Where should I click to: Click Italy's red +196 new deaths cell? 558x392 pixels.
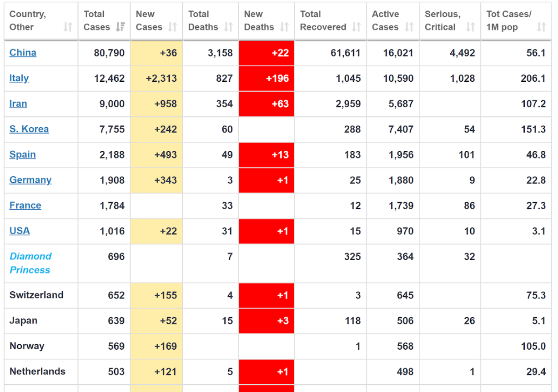pos(266,79)
